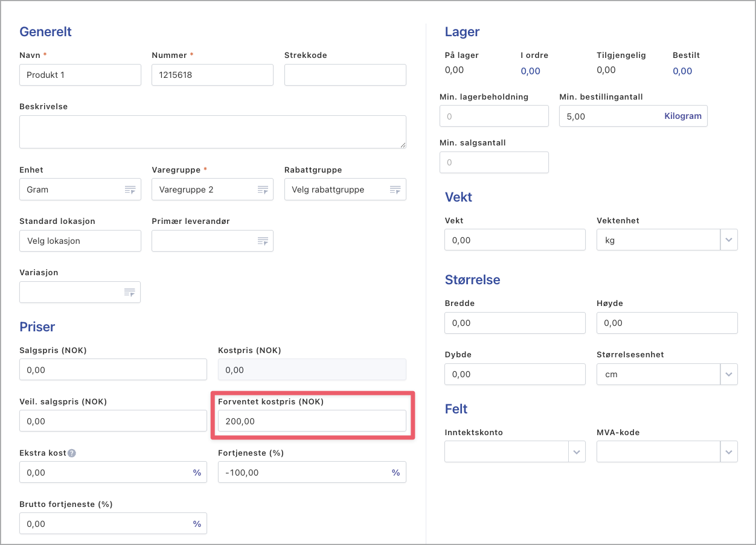This screenshot has height=545, width=756.
Task: Click Kilogram unit in Min. bestillingantall
Action: (x=682, y=116)
